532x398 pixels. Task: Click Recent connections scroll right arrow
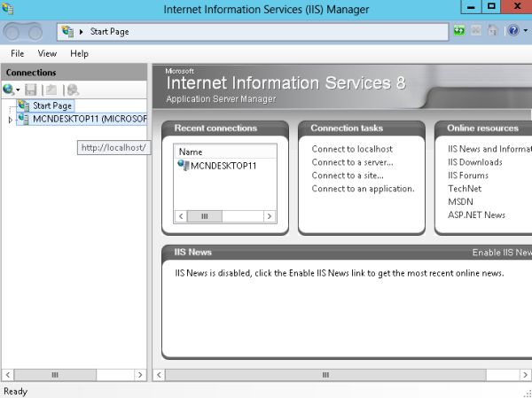coord(270,216)
